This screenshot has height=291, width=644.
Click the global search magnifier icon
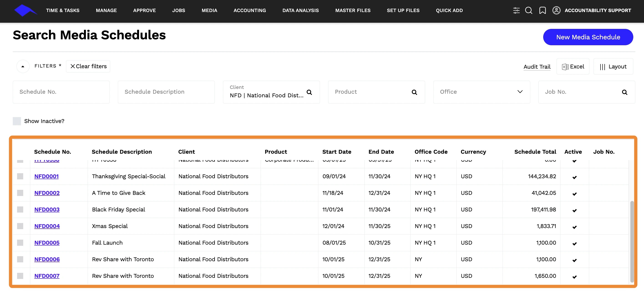528,10
